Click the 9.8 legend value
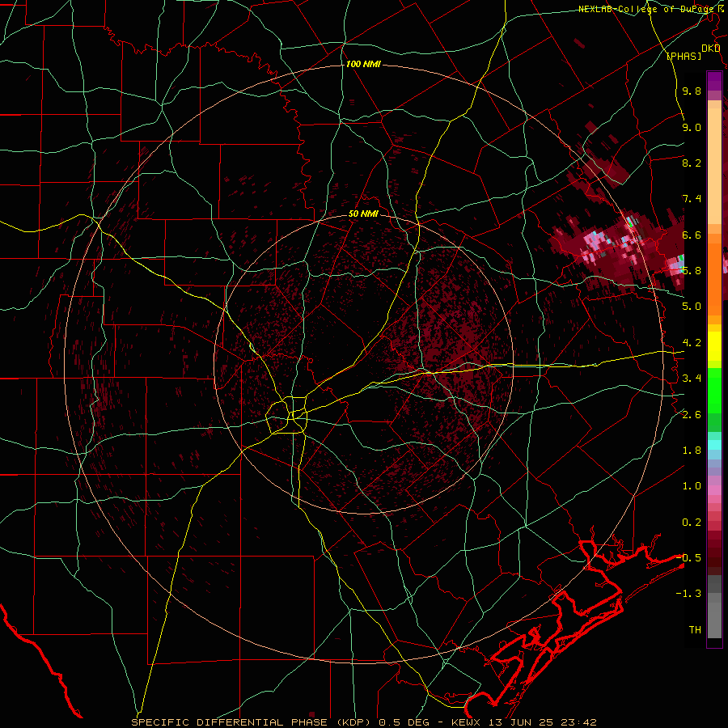This screenshot has height=728, width=728. coord(692,91)
